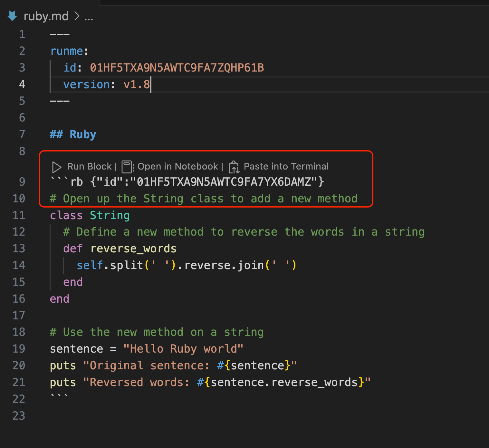Viewport: 489px width, 448px height.
Task: Click the clipboard arrows icon before Paste into Terminal
Action: point(234,167)
